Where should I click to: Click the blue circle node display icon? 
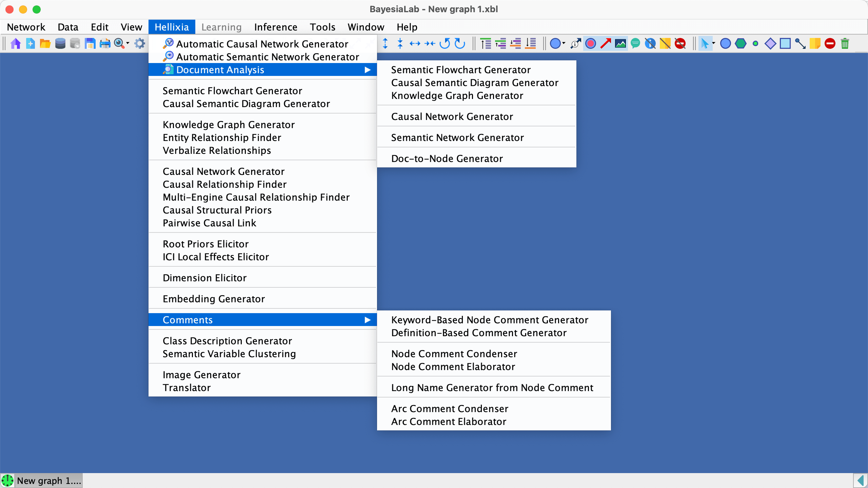point(555,43)
